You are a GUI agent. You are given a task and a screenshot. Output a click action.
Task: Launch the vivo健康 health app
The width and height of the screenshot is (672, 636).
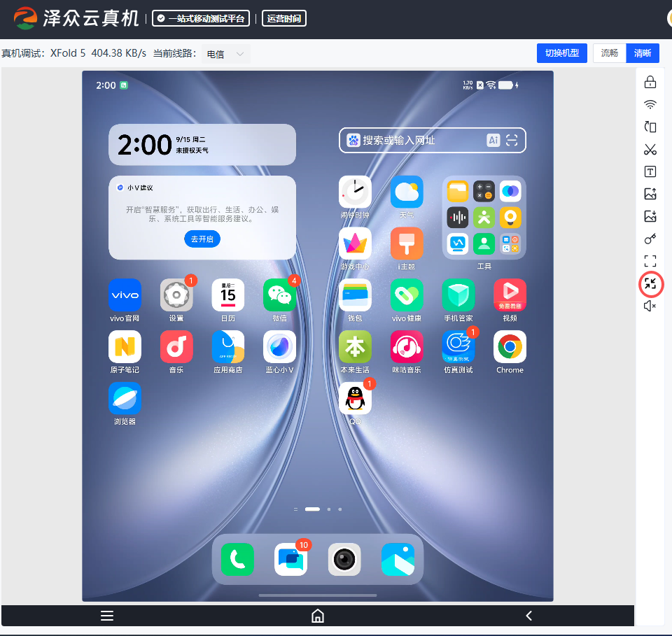(407, 295)
